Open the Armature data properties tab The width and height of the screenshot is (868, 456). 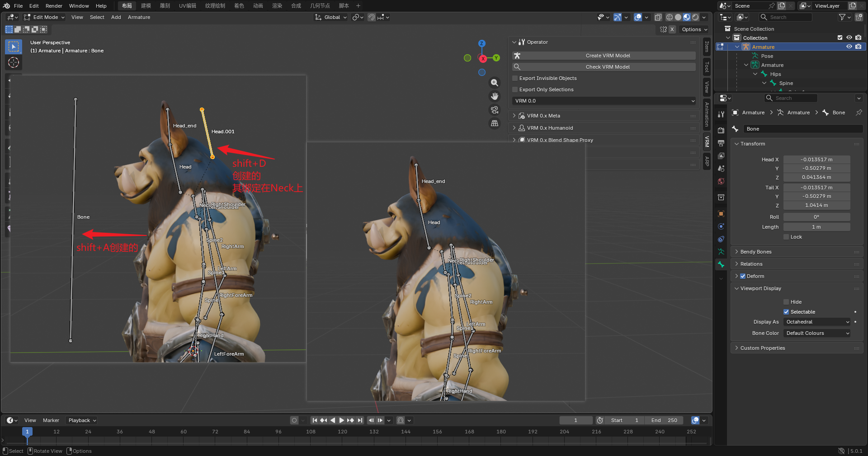click(x=721, y=252)
